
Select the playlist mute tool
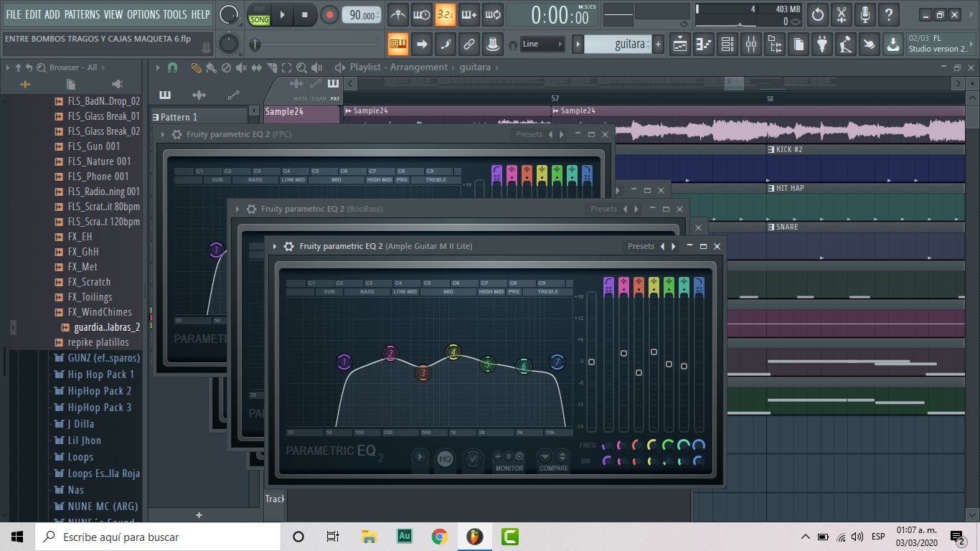click(x=241, y=67)
